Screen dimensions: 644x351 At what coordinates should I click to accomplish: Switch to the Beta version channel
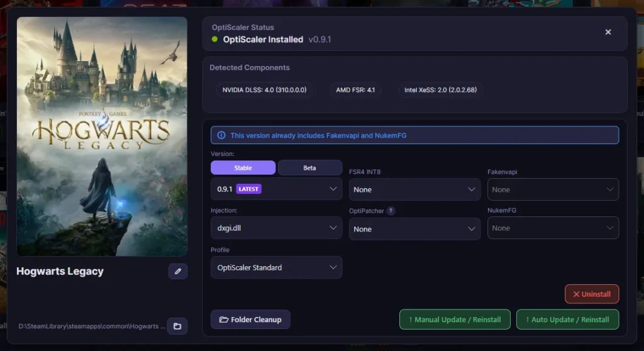pyautogui.click(x=309, y=168)
